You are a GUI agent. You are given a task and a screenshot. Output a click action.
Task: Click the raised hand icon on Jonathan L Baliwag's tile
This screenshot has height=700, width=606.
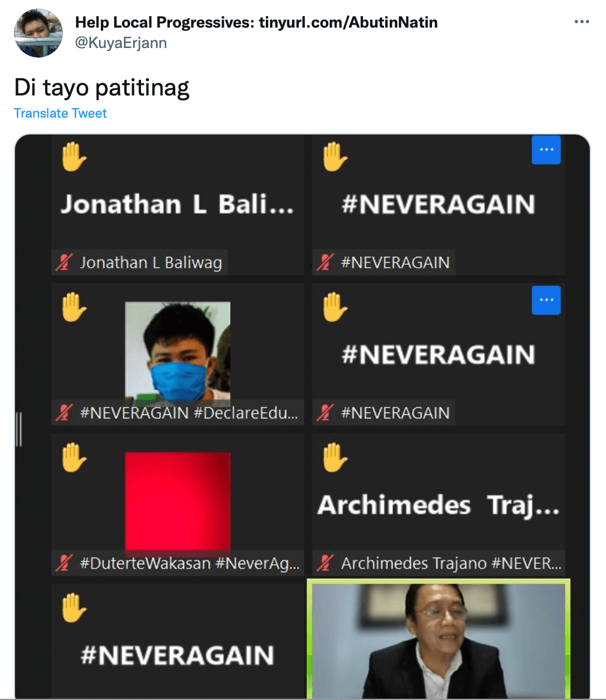[x=74, y=157]
